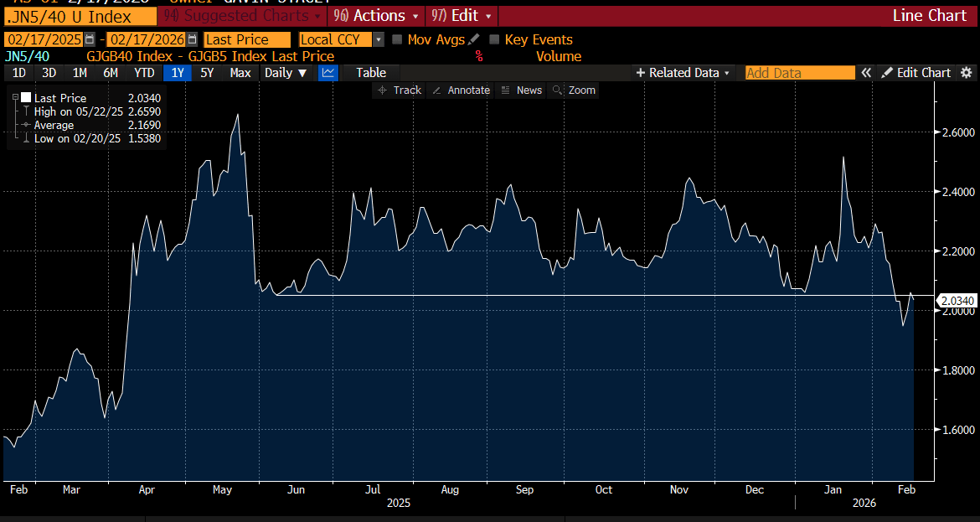Open chart settings gear icon

point(967,73)
